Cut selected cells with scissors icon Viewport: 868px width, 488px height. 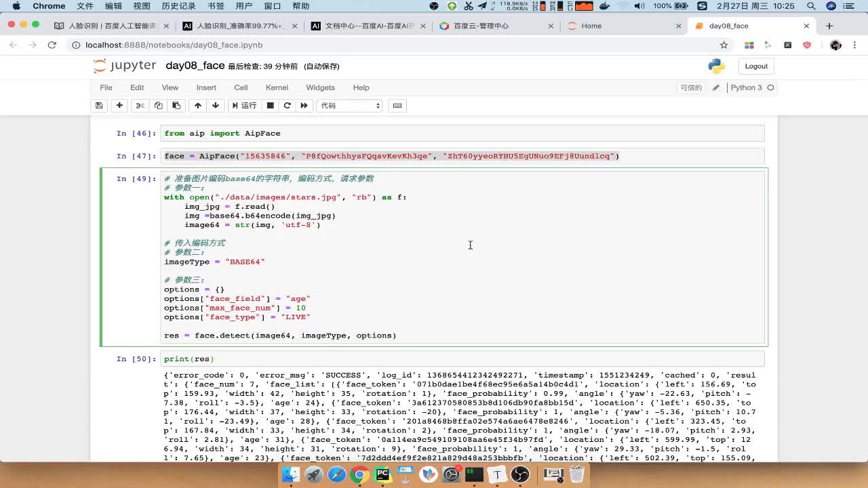click(x=140, y=105)
